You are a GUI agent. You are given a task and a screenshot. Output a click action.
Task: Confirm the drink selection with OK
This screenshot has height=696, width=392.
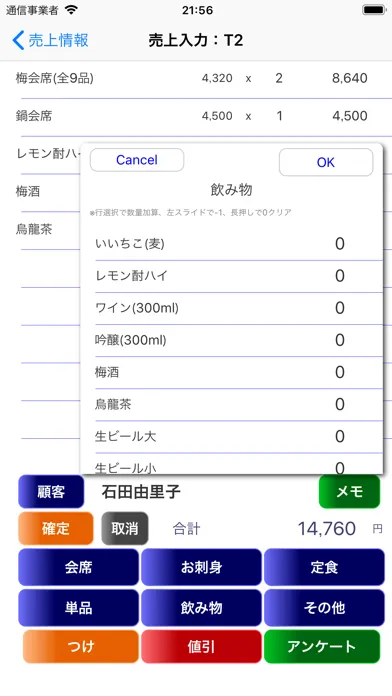tap(326, 162)
